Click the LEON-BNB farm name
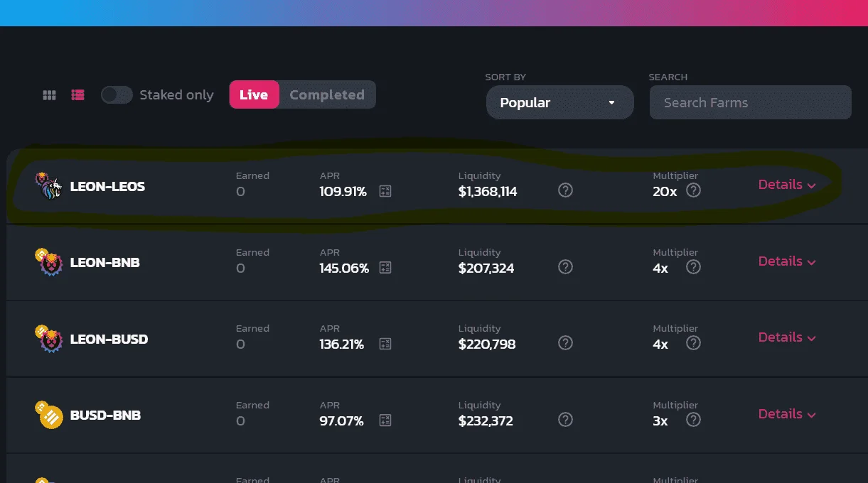The width and height of the screenshot is (868, 483). (105, 262)
